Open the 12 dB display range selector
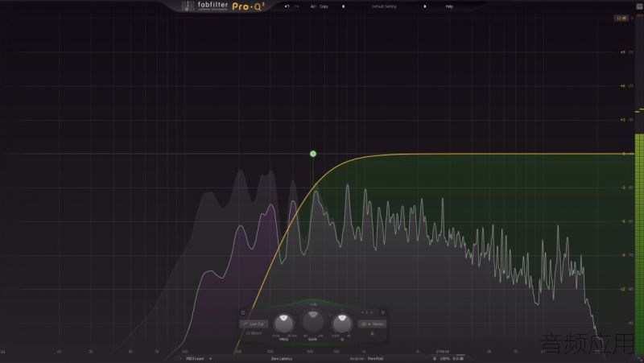The height and width of the screenshot is (363, 644). click(621, 18)
